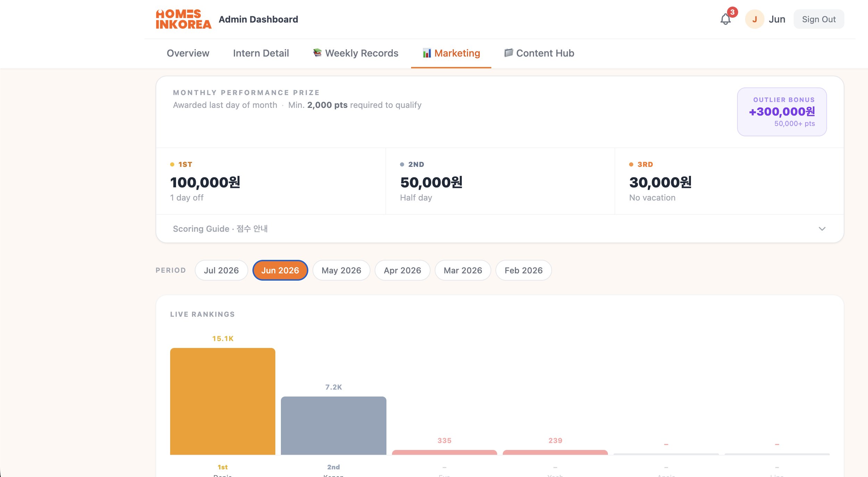Click the Content Hub folder icon
Image resolution: width=868 pixels, height=477 pixels.
tap(509, 53)
